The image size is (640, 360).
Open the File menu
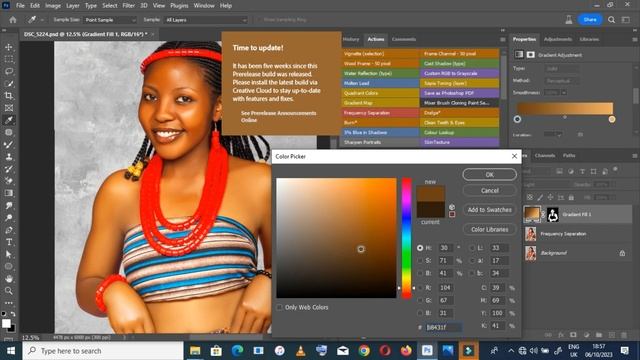point(20,6)
